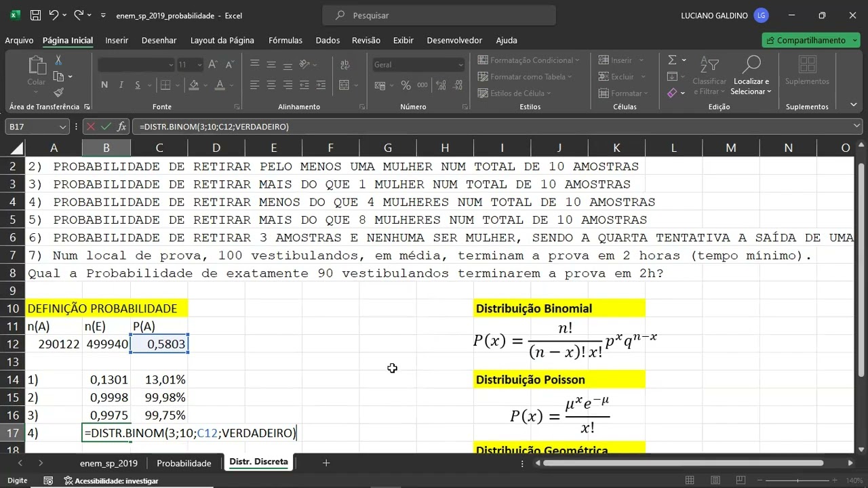This screenshot has height=488, width=868.
Task: Click the thousands separator 000 icon
Action: [422, 85]
